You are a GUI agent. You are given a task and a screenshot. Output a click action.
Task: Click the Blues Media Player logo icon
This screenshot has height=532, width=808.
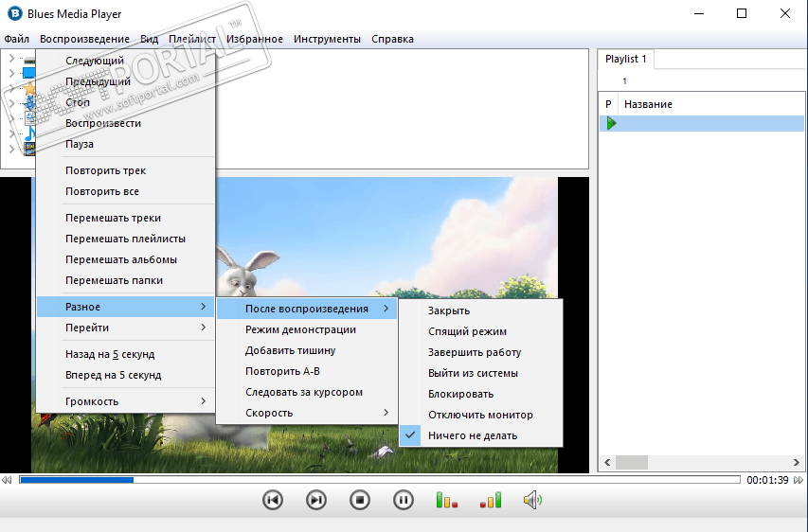tap(14, 13)
